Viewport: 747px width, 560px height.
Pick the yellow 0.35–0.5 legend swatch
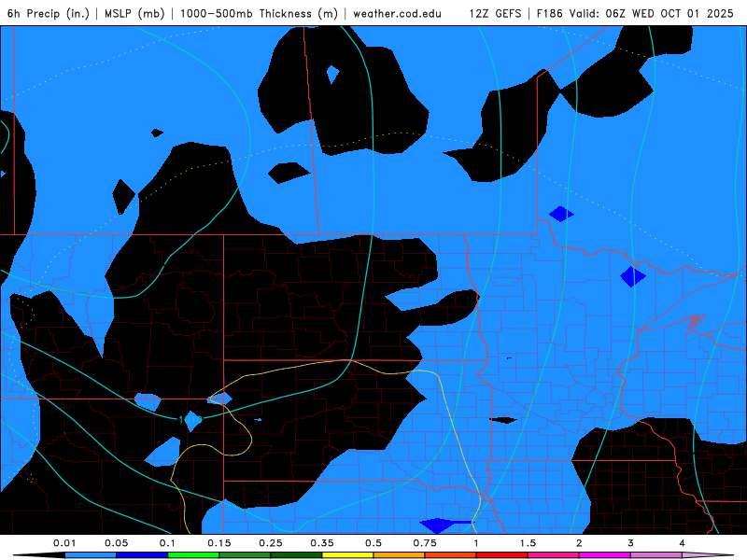tap(347, 555)
